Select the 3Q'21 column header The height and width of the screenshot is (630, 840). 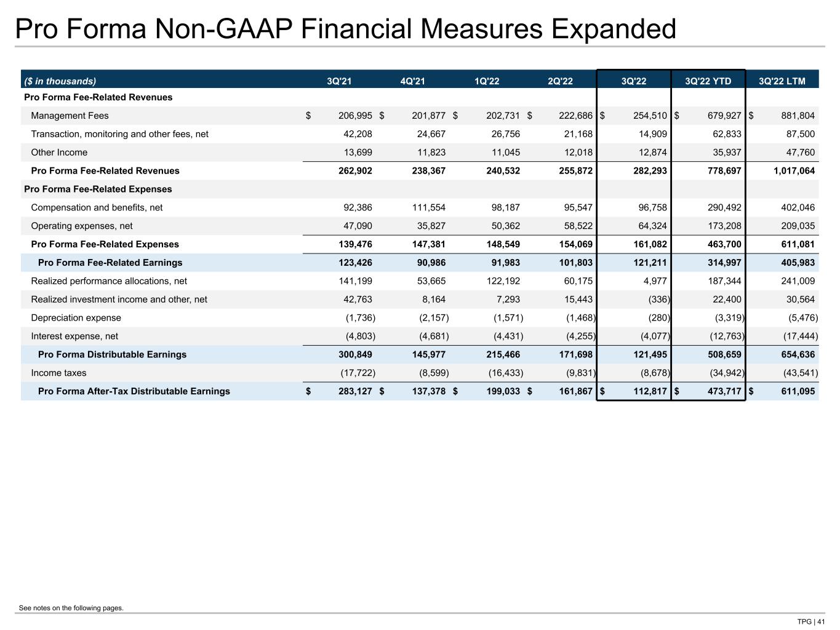coord(339,81)
